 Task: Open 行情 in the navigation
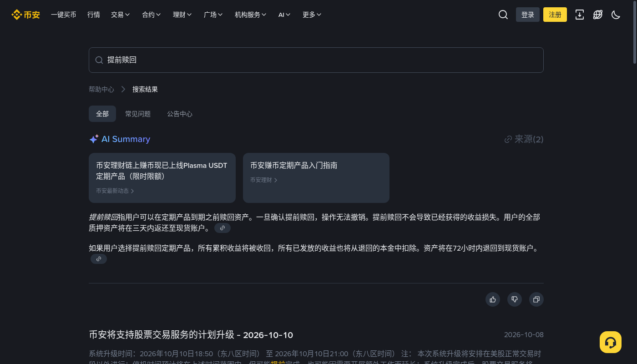pyautogui.click(x=94, y=15)
